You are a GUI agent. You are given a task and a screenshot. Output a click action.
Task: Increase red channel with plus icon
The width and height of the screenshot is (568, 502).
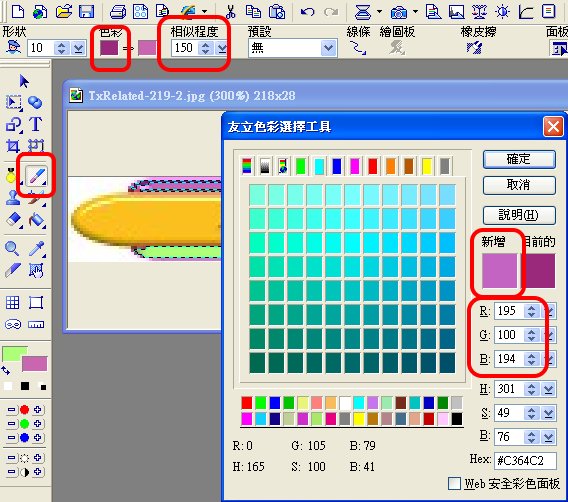pyautogui.click(x=37, y=410)
